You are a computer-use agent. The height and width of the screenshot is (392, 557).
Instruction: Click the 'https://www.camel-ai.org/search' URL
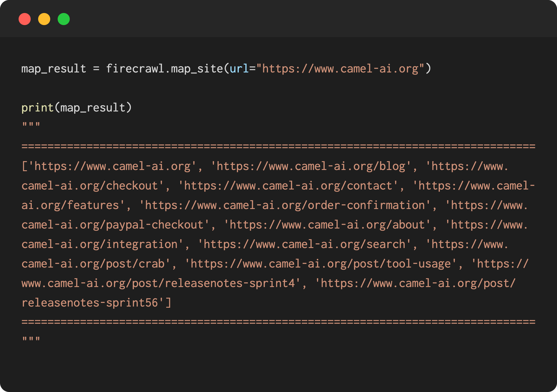point(304,244)
